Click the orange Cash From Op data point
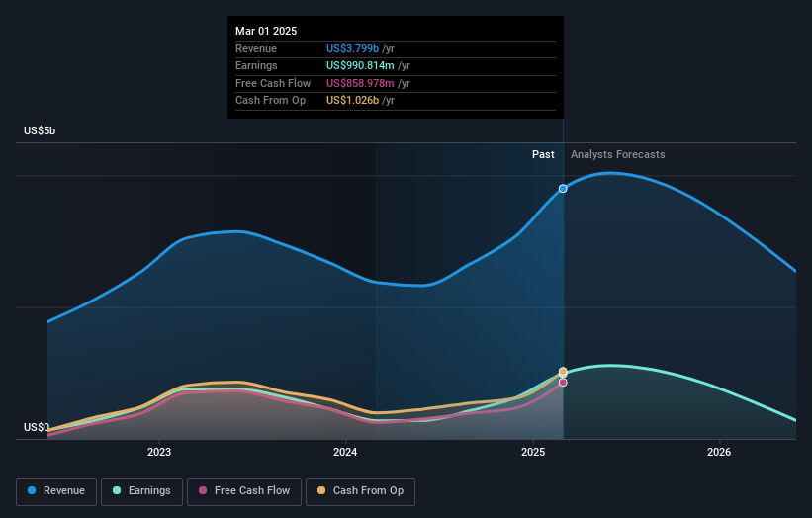This screenshot has width=812, height=518. pyautogui.click(x=563, y=371)
